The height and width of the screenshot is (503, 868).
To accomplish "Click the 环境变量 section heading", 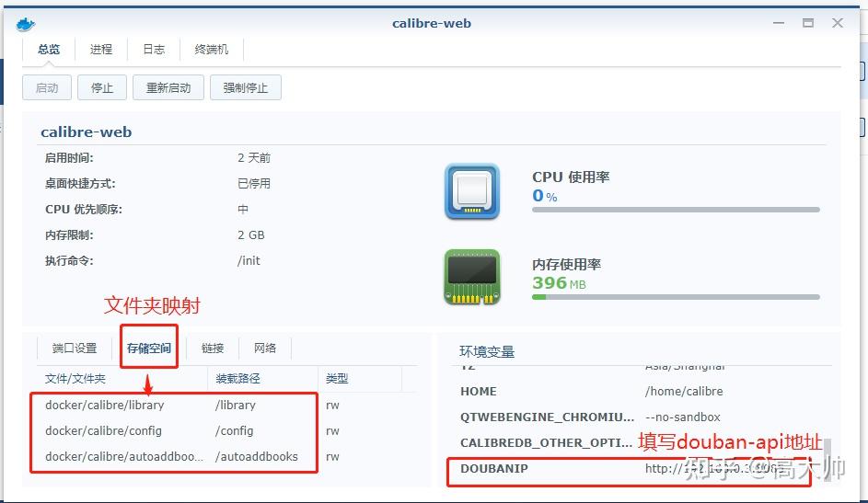I will pos(487,351).
